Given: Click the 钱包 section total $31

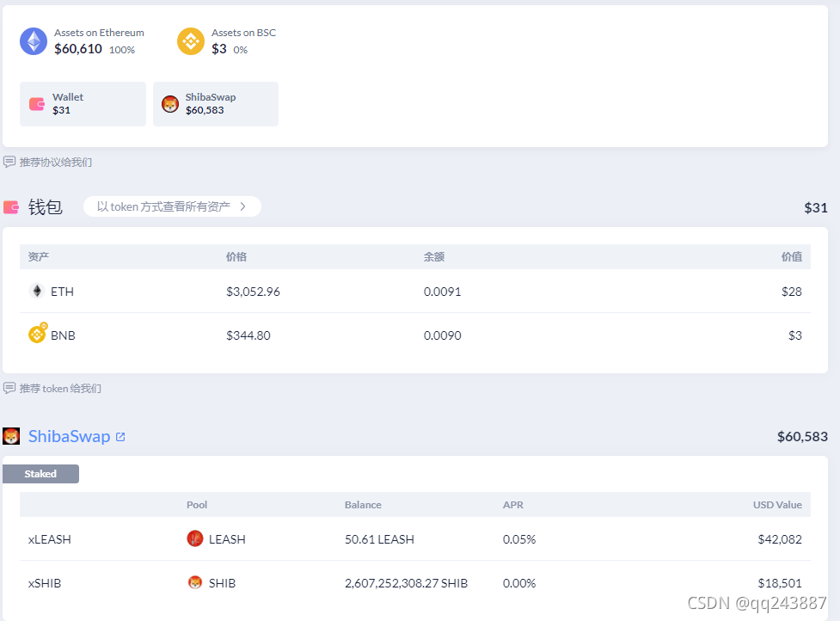Looking at the screenshot, I should point(816,207).
